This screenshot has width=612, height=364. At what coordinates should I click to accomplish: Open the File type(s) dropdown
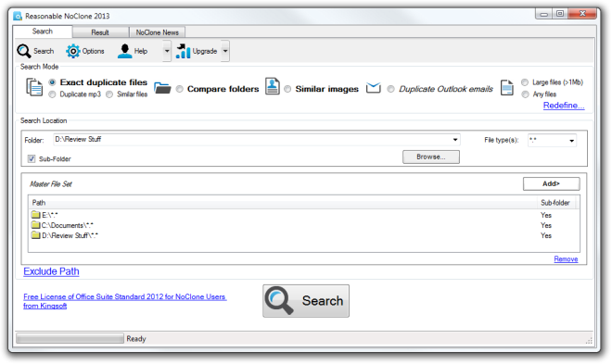571,140
